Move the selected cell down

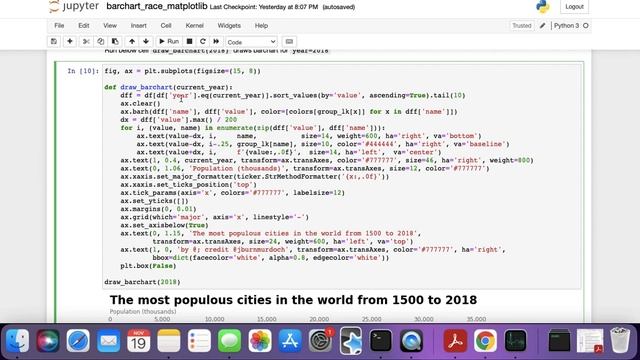coord(146,42)
